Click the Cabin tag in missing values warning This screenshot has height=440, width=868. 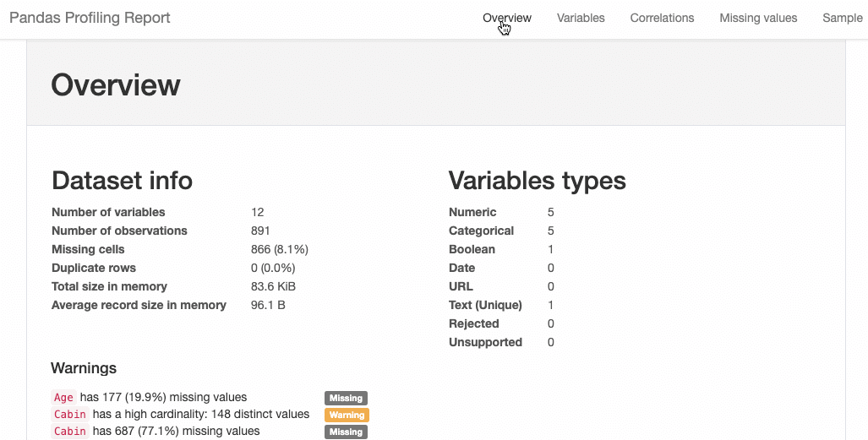coord(70,432)
